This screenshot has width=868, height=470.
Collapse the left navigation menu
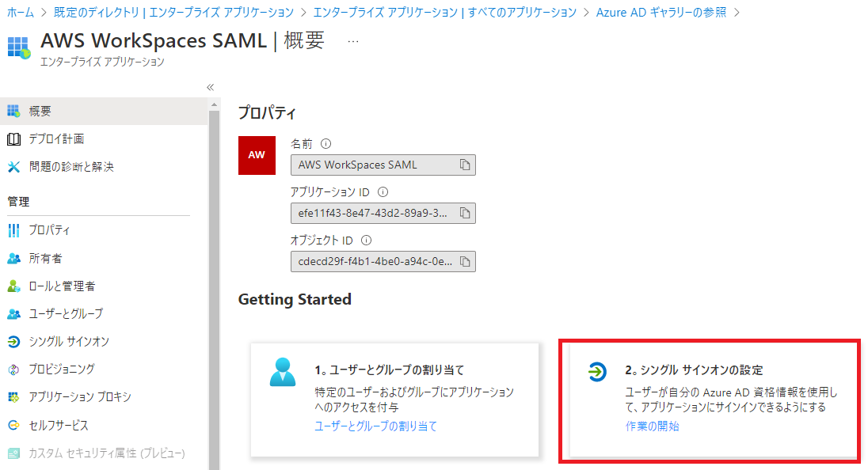pyautogui.click(x=211, y=87)
